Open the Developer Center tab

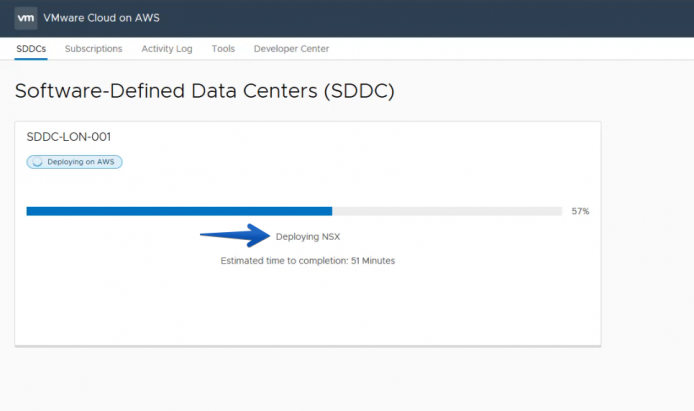[291, 49]
